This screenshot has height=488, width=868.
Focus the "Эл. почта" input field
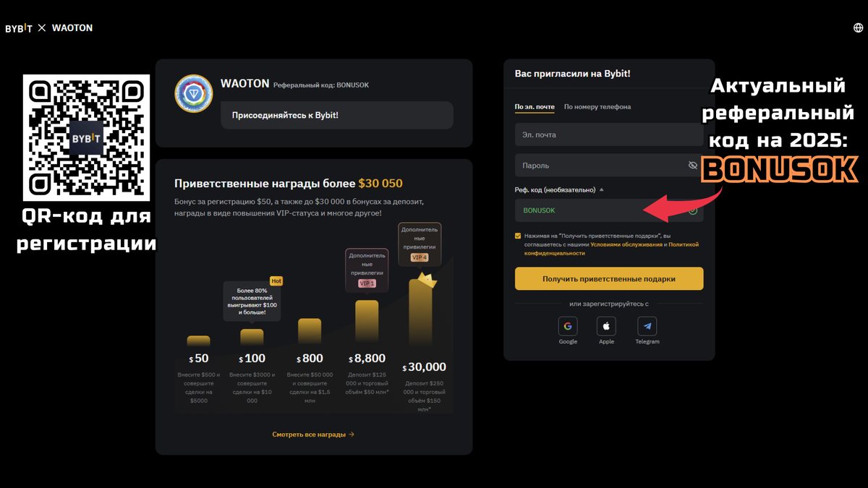pos(609,135)
